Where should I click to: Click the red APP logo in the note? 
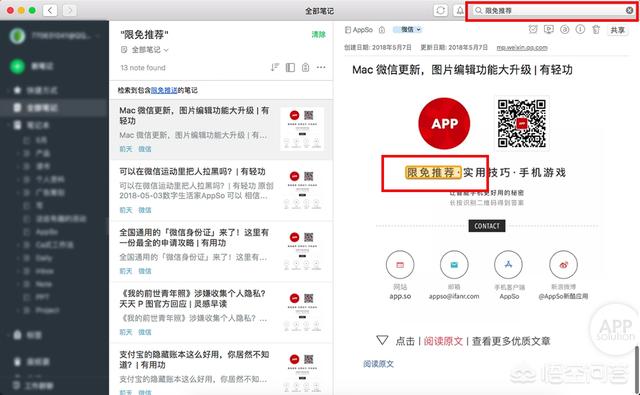coord(444,123)
